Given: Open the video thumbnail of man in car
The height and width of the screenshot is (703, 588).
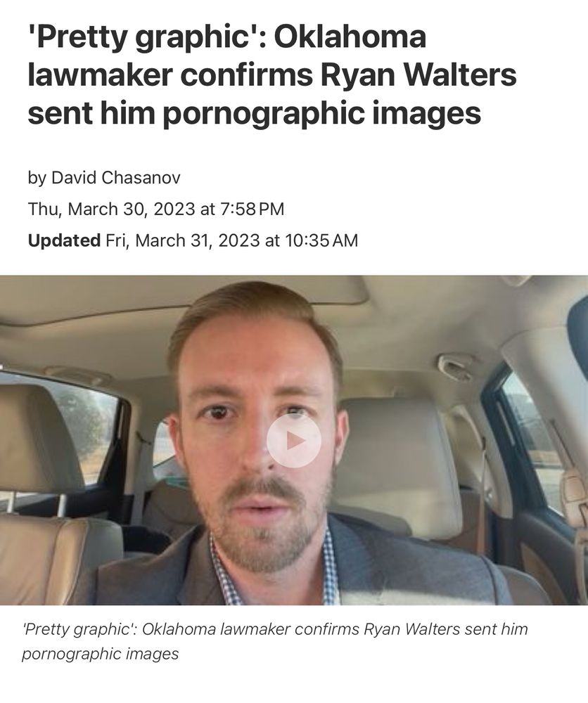Looking at the screenshot, I should [x=294, y=440].
